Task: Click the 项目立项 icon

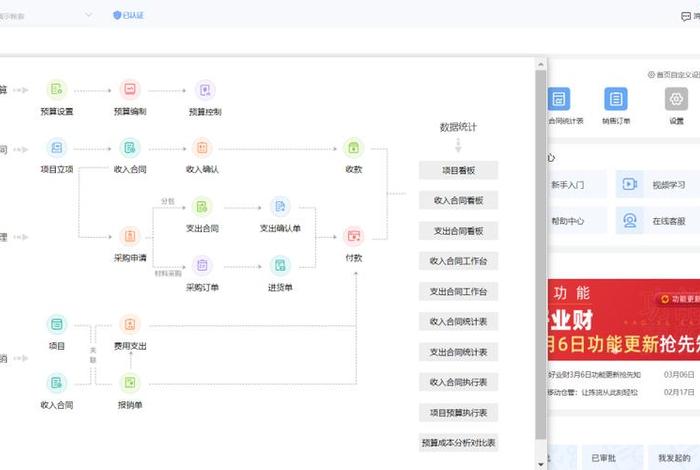Action: [x=57, y=148]
